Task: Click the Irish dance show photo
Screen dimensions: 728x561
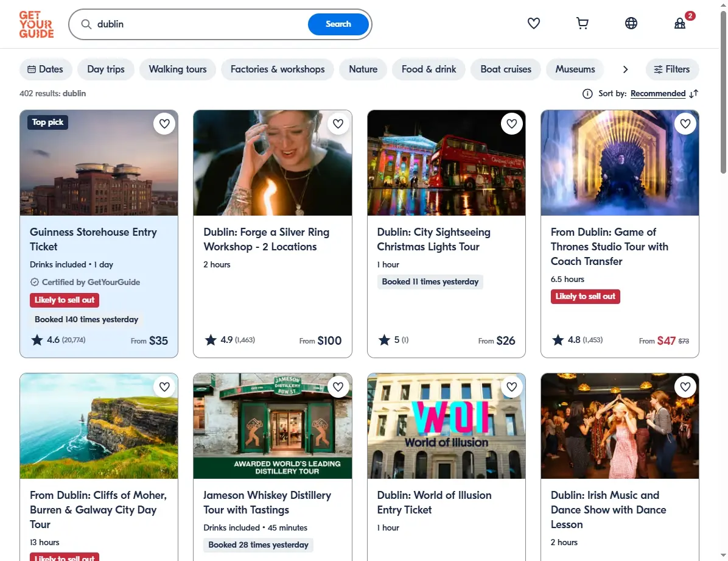Action: pyautogui.click(x=620, y=426)
